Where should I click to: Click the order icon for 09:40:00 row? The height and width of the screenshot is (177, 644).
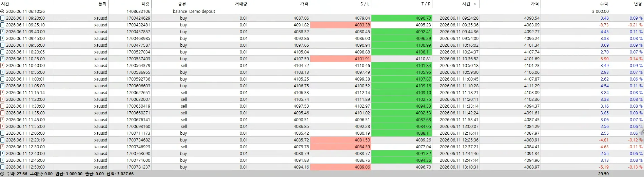coord(2,31)
